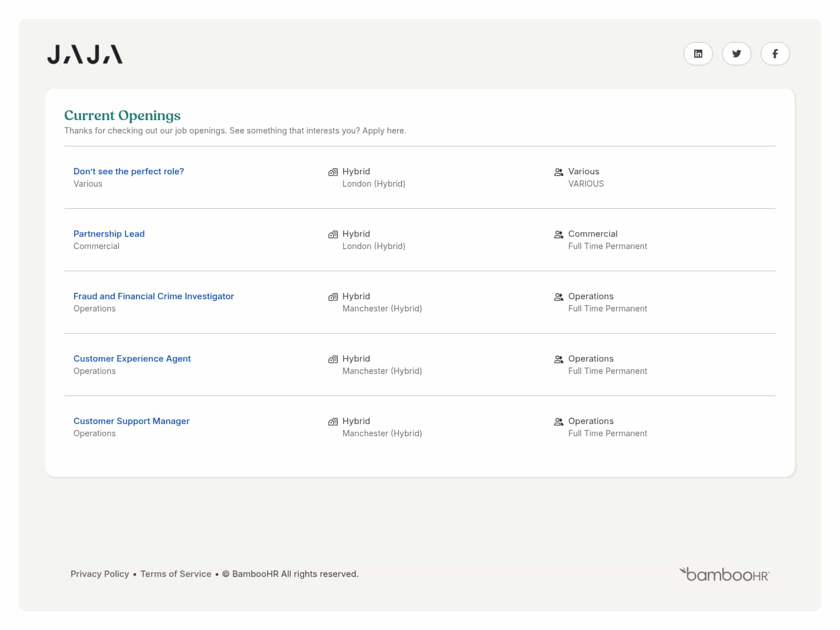This screenshot has width=840, height=630.
Task: Click the people icon beside Operations on Customer Experience row
Action: pos(559,359)
